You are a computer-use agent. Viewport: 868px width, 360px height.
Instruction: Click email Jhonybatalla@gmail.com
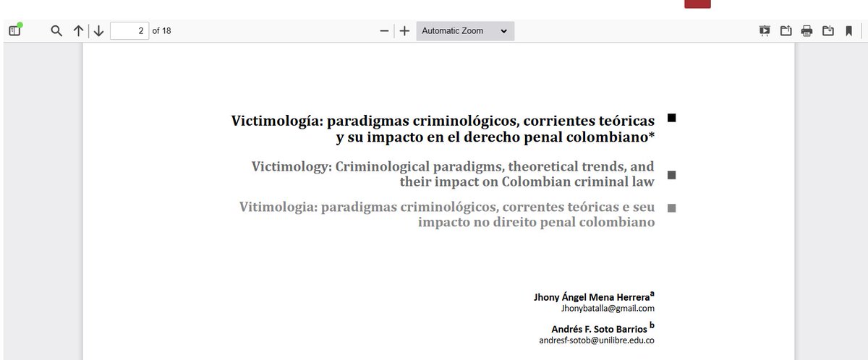pyautogui.click(x=608, y=309)
